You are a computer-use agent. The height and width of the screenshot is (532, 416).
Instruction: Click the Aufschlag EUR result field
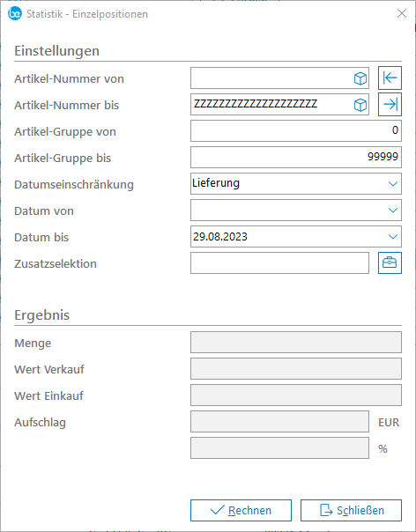(x=279, y=422)
